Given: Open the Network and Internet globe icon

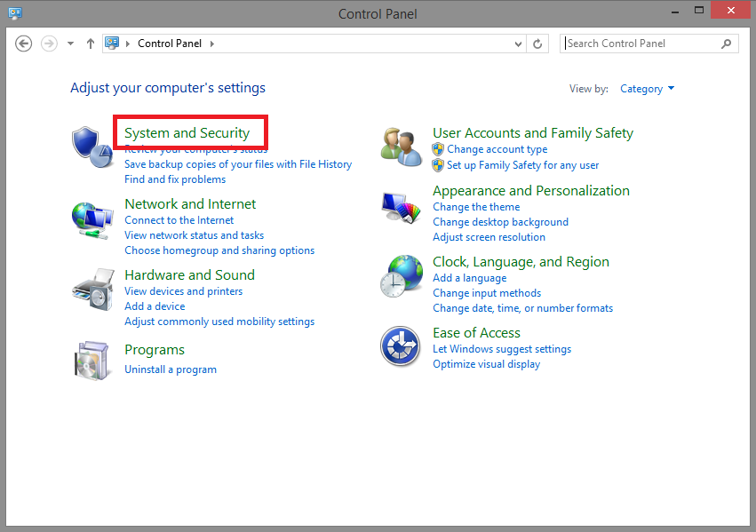Looking at the screenshot, I should [92, 220].
